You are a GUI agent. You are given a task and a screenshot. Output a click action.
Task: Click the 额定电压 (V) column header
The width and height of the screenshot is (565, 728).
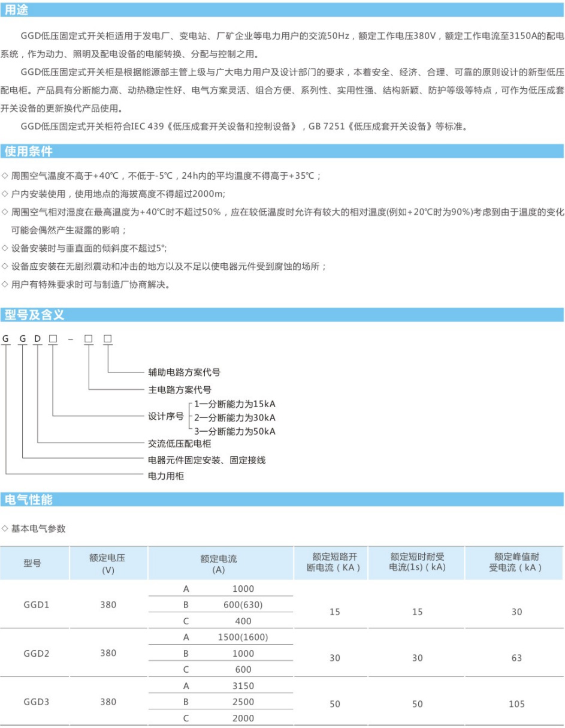108,564
